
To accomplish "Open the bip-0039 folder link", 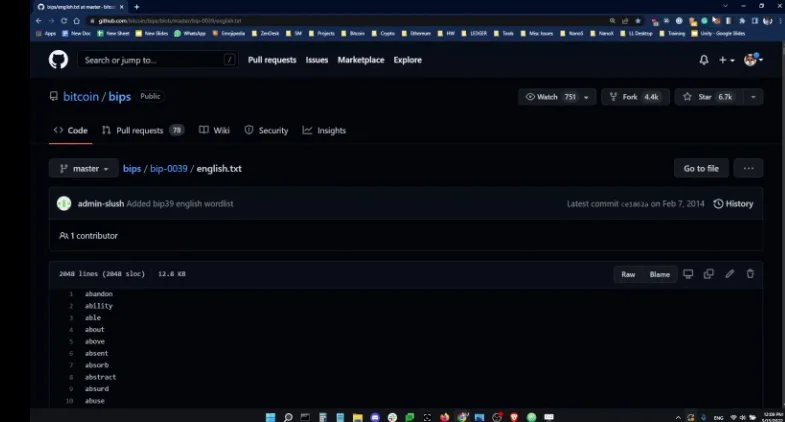I will tap(169, 169).
